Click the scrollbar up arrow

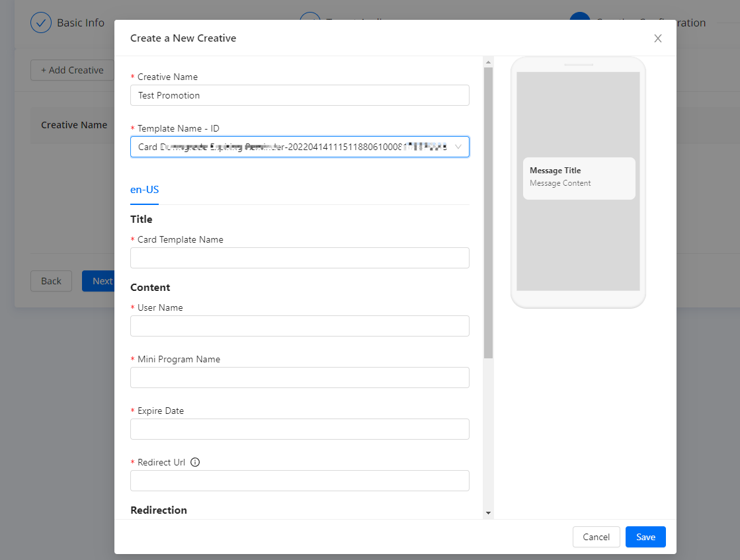click(x=488, y=63)
